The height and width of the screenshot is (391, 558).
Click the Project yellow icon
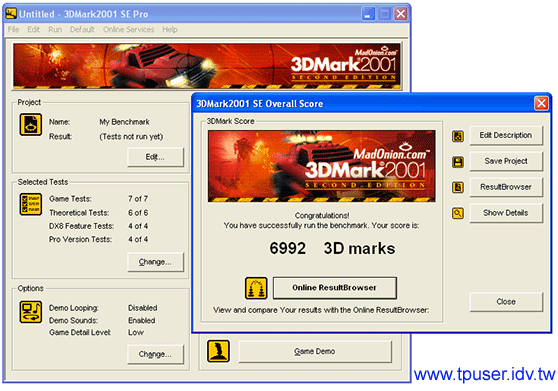[x=31, y=125]
